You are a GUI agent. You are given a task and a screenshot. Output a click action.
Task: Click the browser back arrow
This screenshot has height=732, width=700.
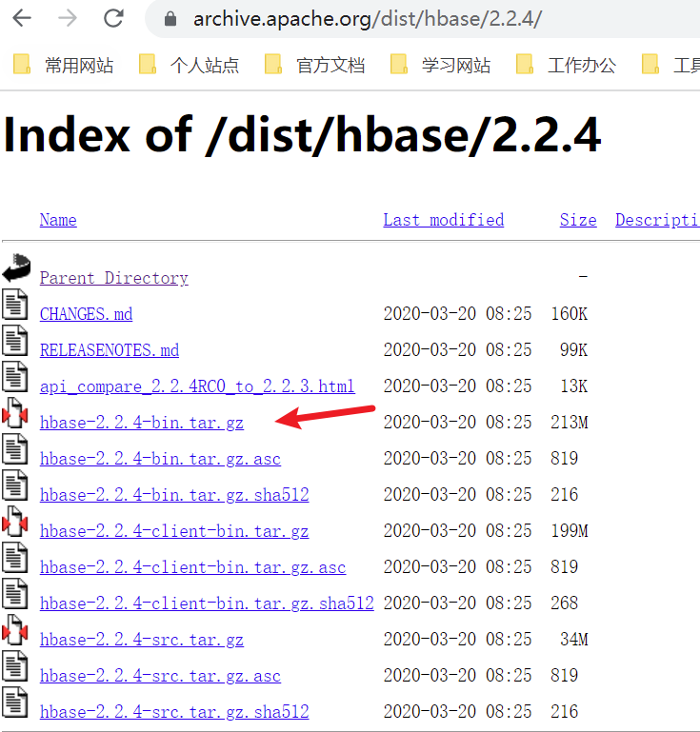[22, 19]
